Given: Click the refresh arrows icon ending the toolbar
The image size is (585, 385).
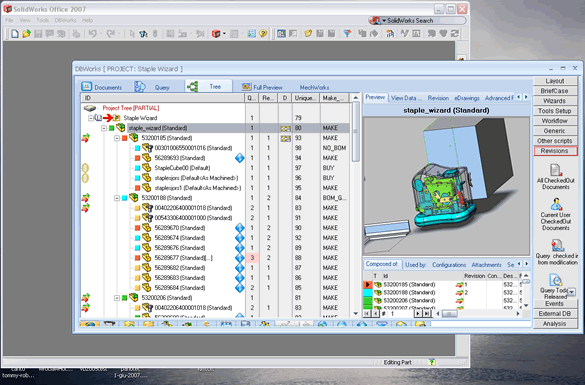Looking at the screenshot, I should pyautogui.click(x=454, y=34).
